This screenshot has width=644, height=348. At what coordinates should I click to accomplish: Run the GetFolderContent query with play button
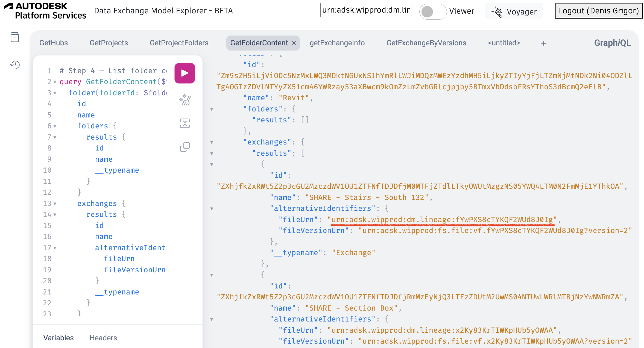coord(185,73)
